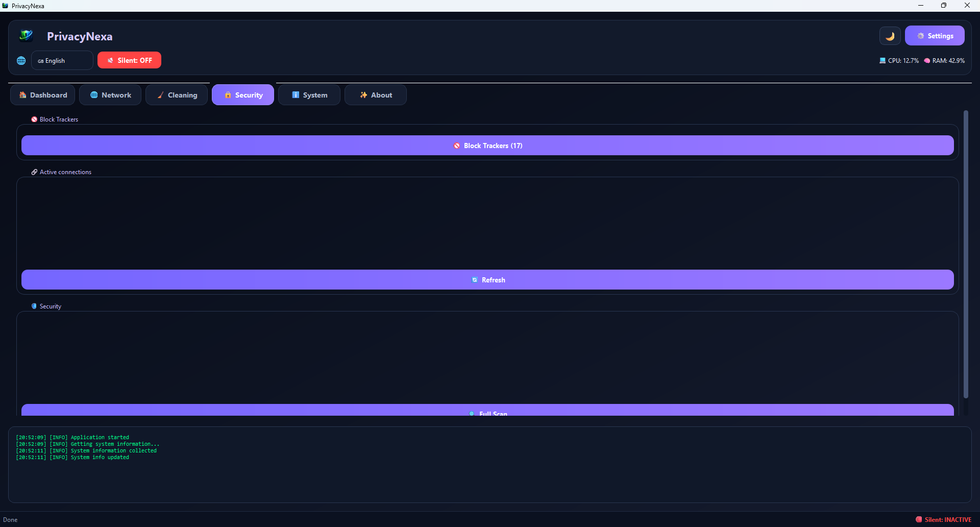Refresh the active connections list

(487, 280)
